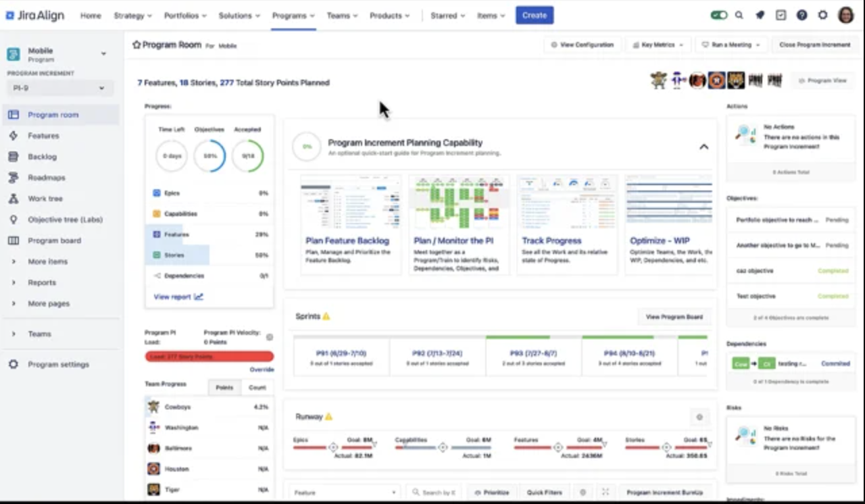Viewport: 865px width, 504px height.
Task: Open the checklist icon in top bar
Action: 781,15
